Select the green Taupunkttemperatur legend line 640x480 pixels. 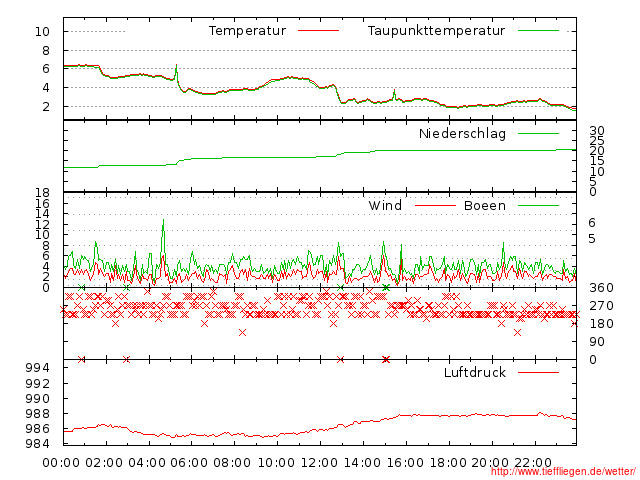[x=538, y=31]
